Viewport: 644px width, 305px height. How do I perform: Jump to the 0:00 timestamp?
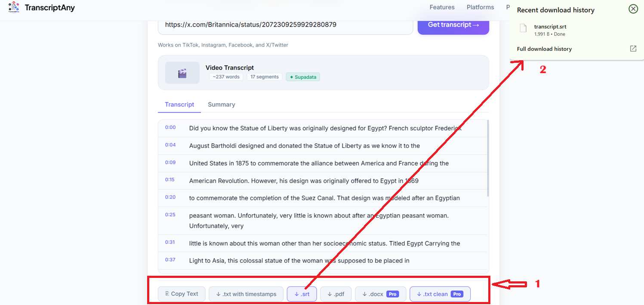click(170, 127)
